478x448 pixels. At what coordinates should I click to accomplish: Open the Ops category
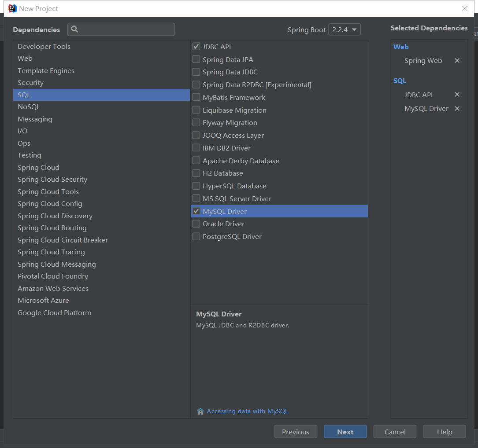(x=101, y=143)
